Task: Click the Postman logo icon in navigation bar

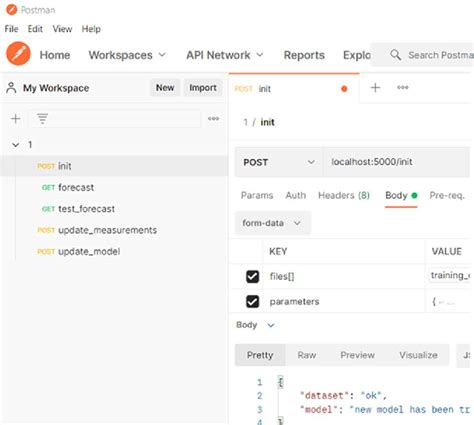Action: [18, 54]
